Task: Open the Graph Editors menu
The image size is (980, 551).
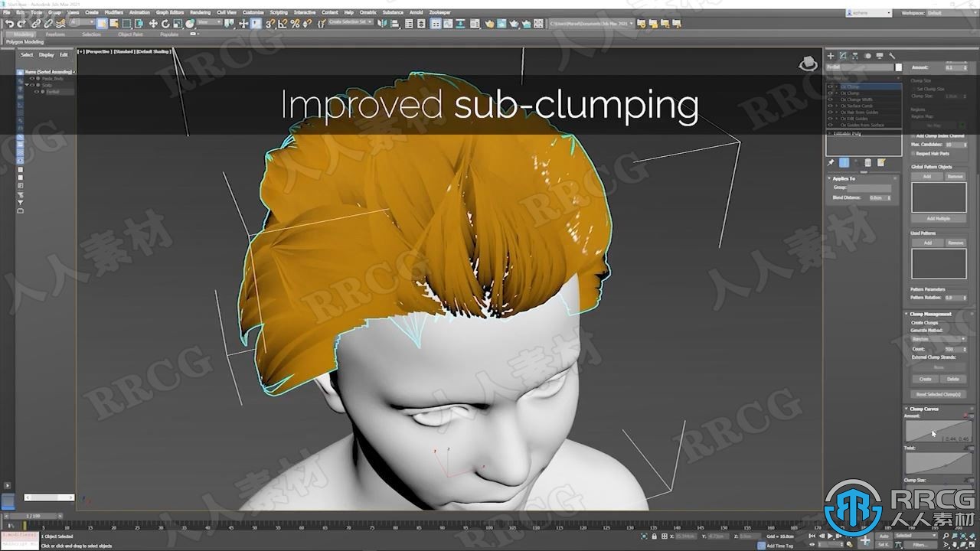Action: (170, 13)
